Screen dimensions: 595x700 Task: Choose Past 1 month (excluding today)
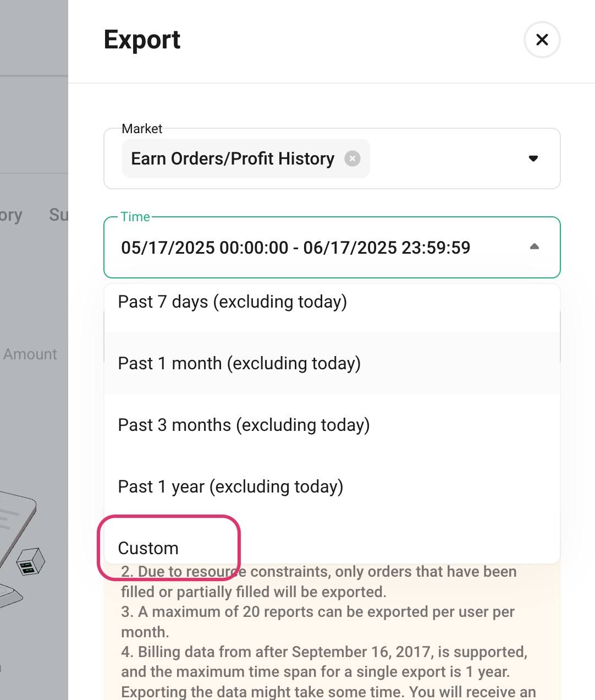pos(332,363)
